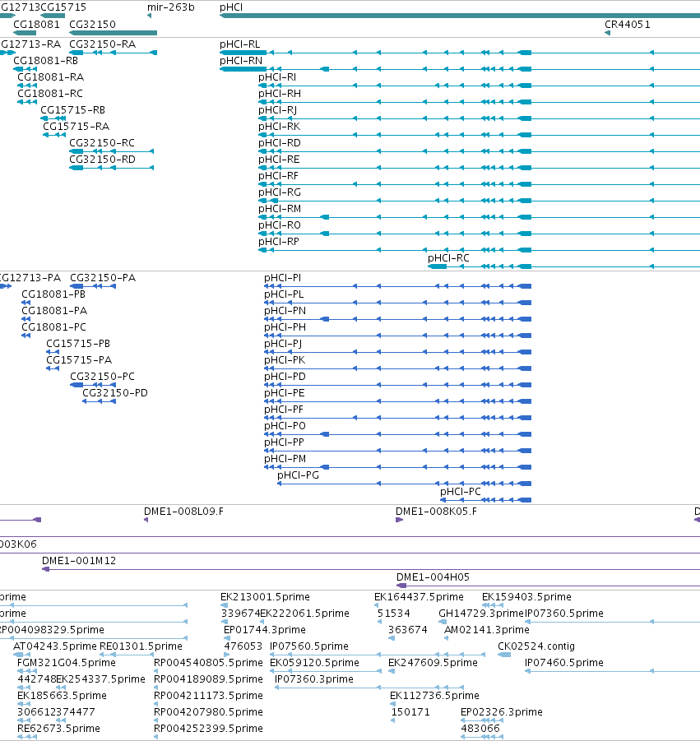
Task: Select the FGM321G04.5prime EST label
Action: (67, 663)
